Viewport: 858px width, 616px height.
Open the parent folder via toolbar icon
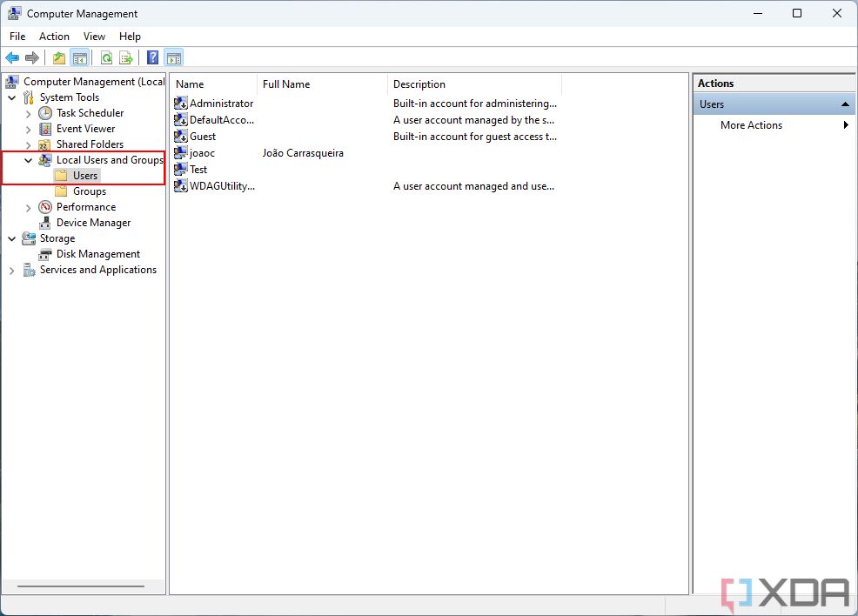[58, 57]
